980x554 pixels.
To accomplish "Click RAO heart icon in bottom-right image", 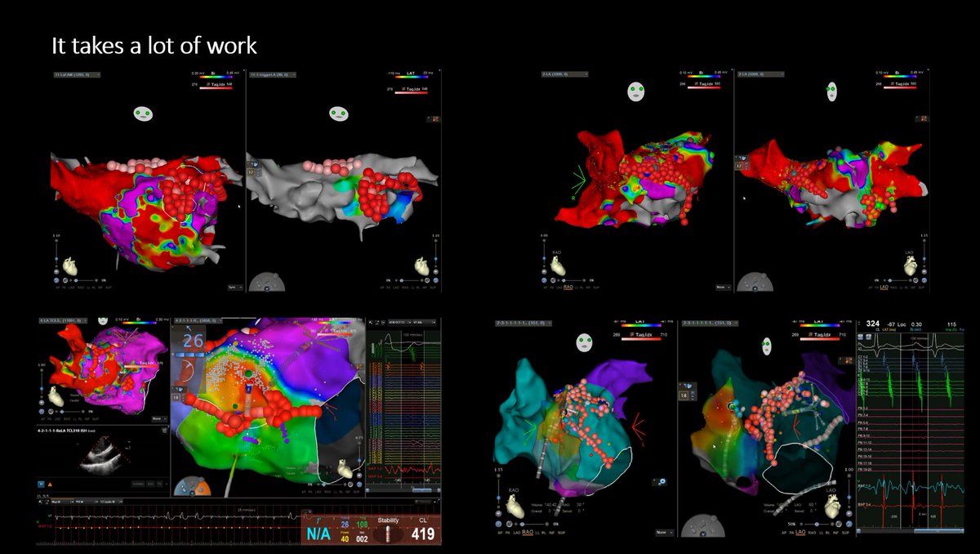I will (515, 507).
